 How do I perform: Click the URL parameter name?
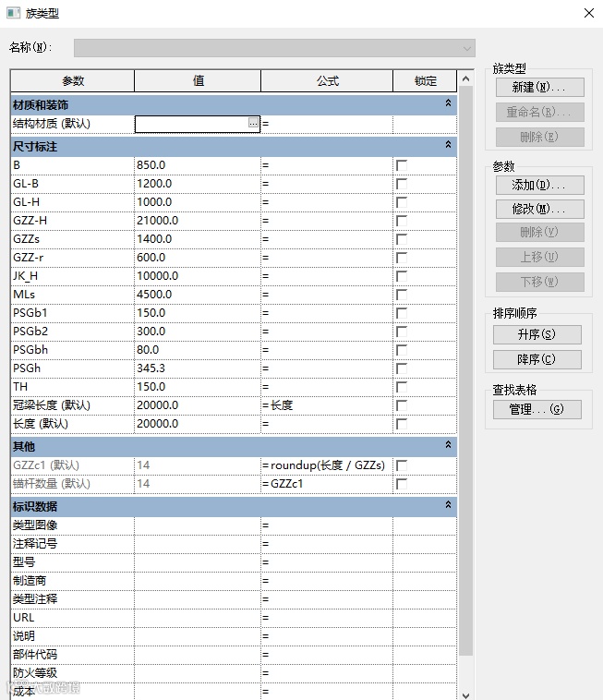pyautogui.click(x=23, y=618)
